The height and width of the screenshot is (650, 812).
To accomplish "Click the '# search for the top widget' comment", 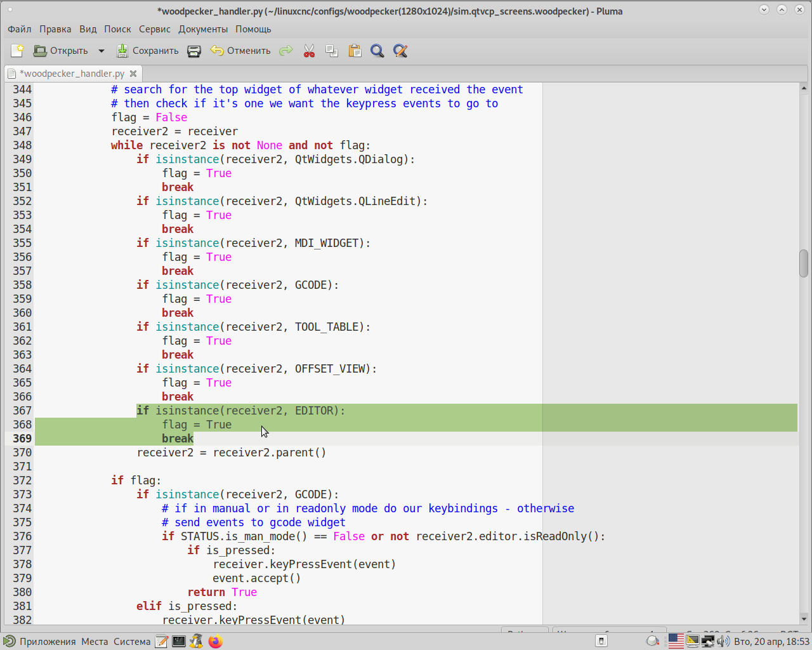I will (317, 90).
